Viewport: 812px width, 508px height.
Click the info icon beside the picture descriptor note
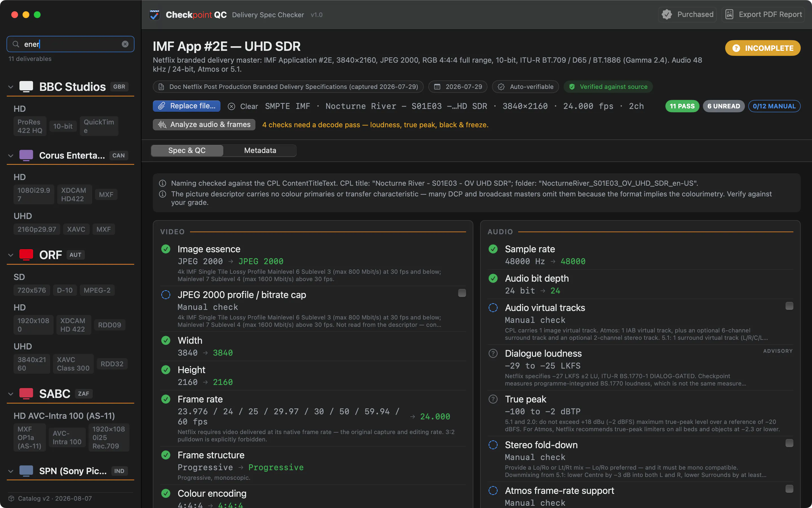162,194
